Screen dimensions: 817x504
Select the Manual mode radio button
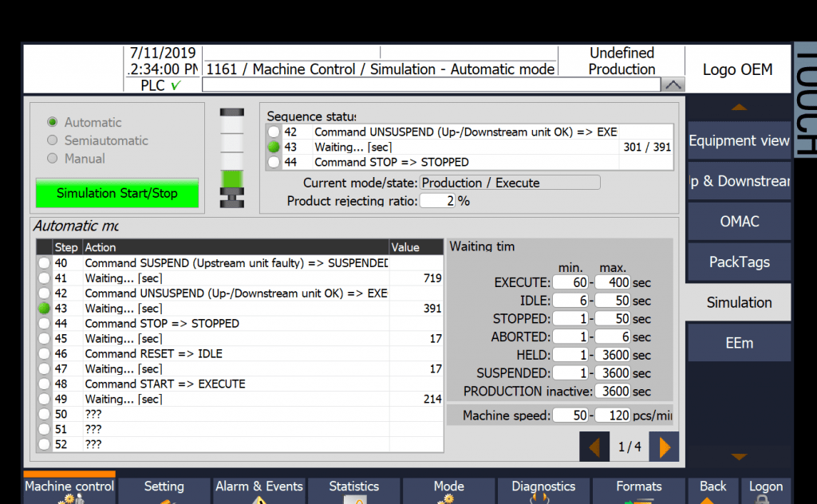click(x=52, y=158)
